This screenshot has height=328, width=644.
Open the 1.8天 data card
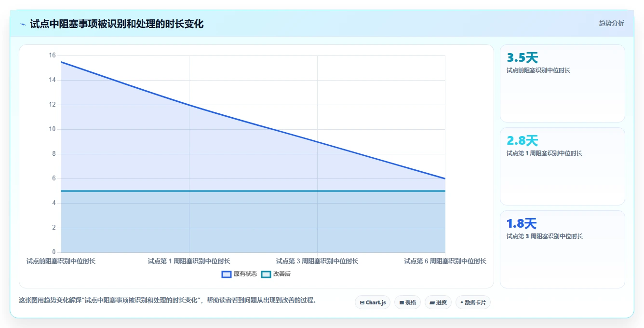[x=563, y=249]
